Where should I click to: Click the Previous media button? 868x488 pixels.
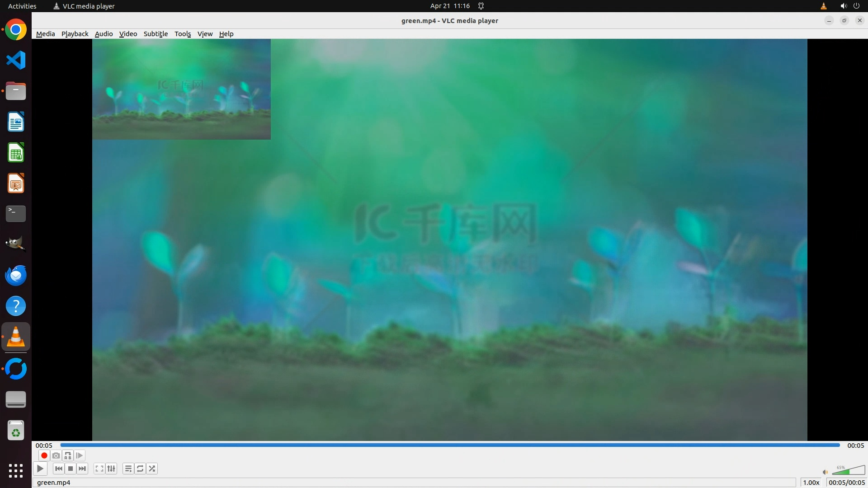(58, 469)
